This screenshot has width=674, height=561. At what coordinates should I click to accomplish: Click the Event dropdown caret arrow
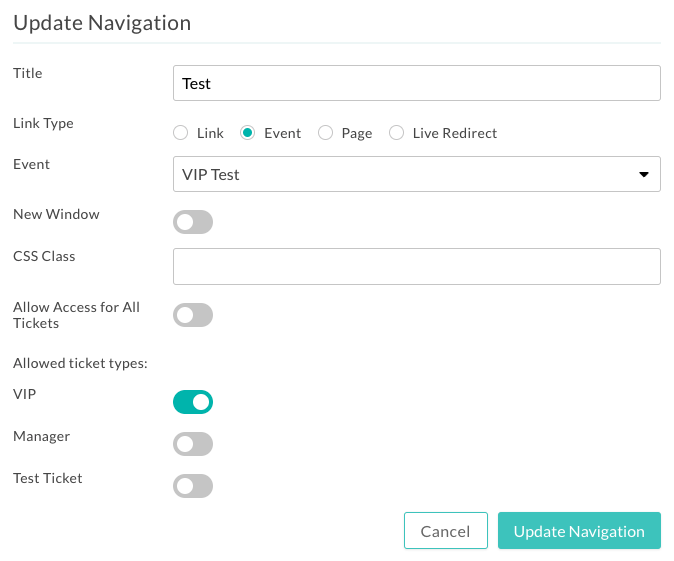coord(643,175)
